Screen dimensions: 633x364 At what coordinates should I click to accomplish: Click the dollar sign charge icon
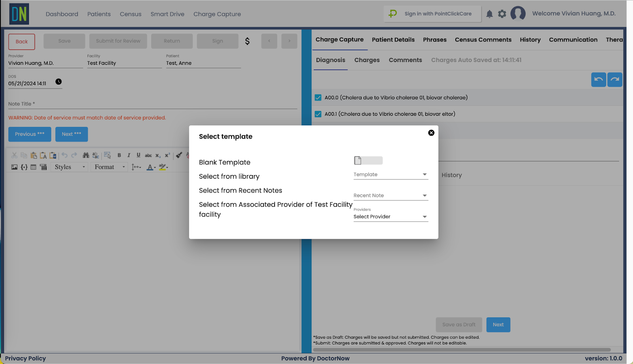[247, 41]
